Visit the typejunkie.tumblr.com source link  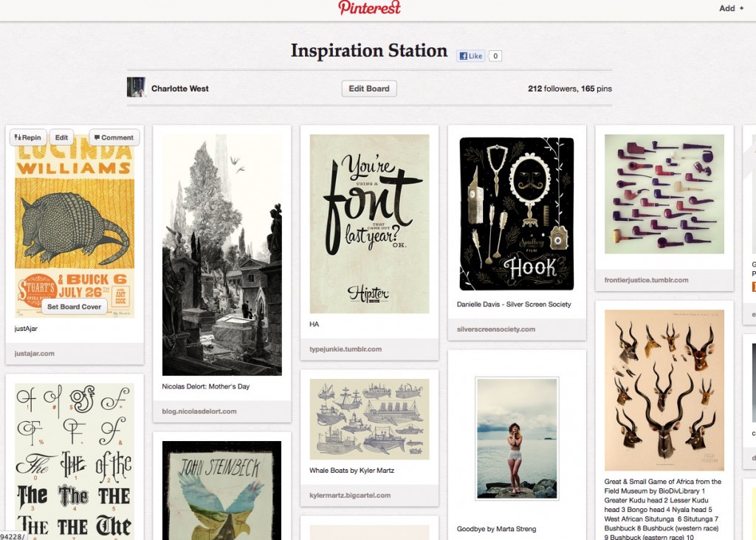pyautogui.click(x=346, y=349)
